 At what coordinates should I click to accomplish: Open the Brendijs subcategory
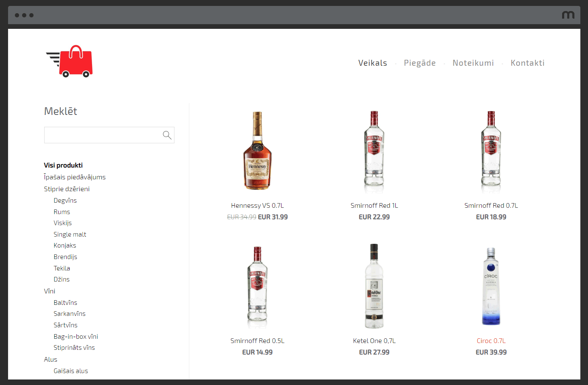click(x=65, y=257)
